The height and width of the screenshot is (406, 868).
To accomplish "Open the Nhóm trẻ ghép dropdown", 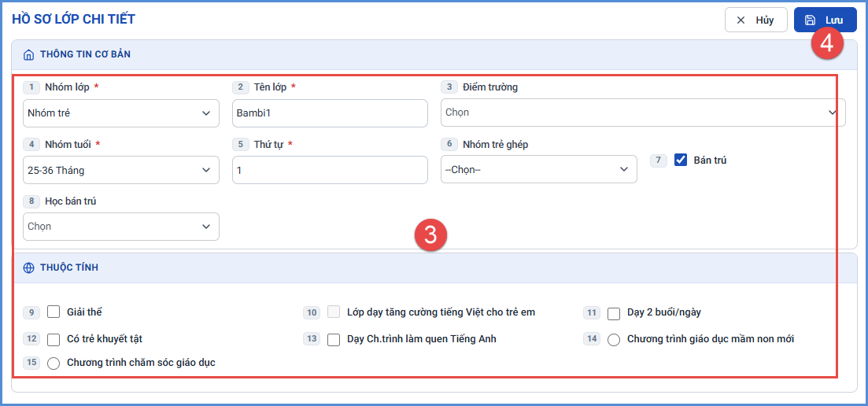I will point(538,169).
